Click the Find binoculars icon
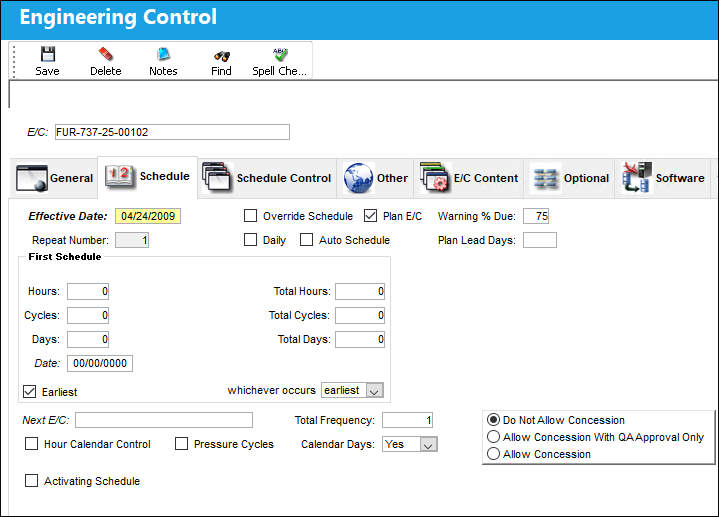 (221, 56)
